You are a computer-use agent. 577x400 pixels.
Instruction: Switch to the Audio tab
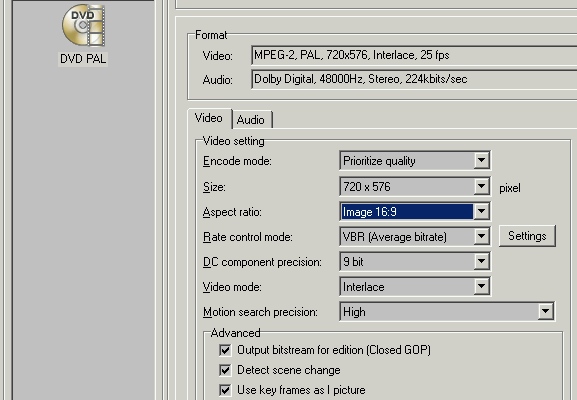tap(251, 120)
